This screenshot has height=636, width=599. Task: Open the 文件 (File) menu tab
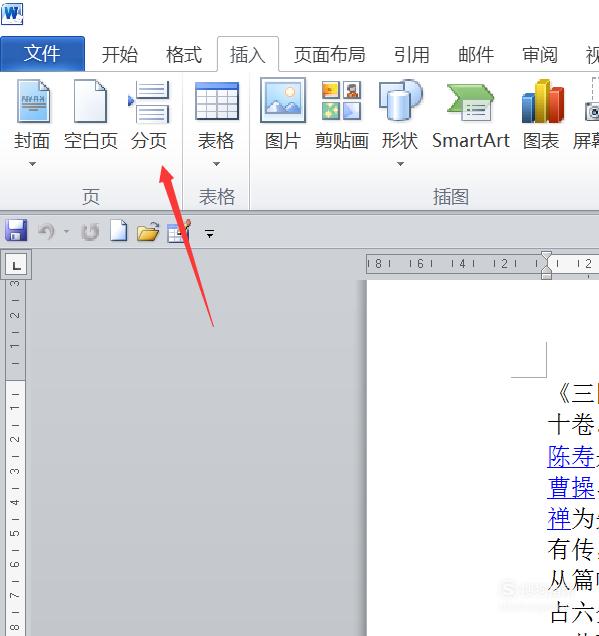coord(42,54)
